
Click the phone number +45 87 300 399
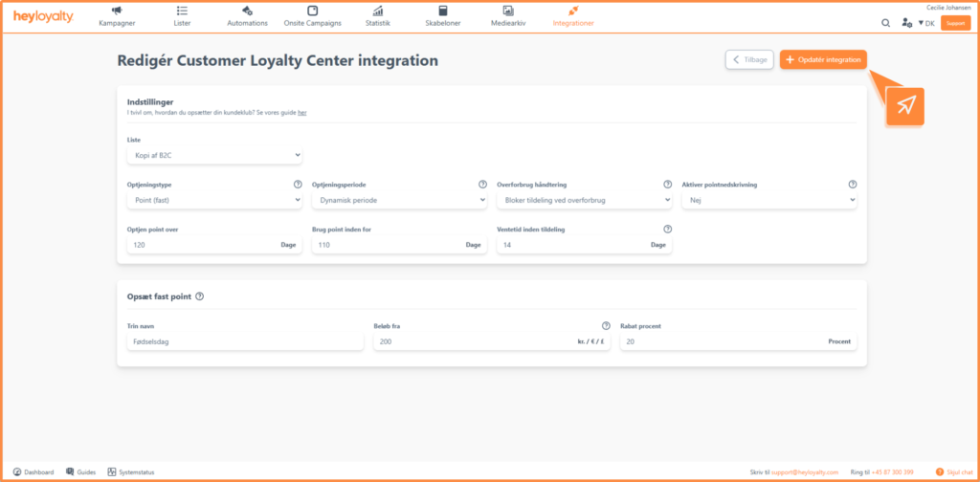[893, 472]
